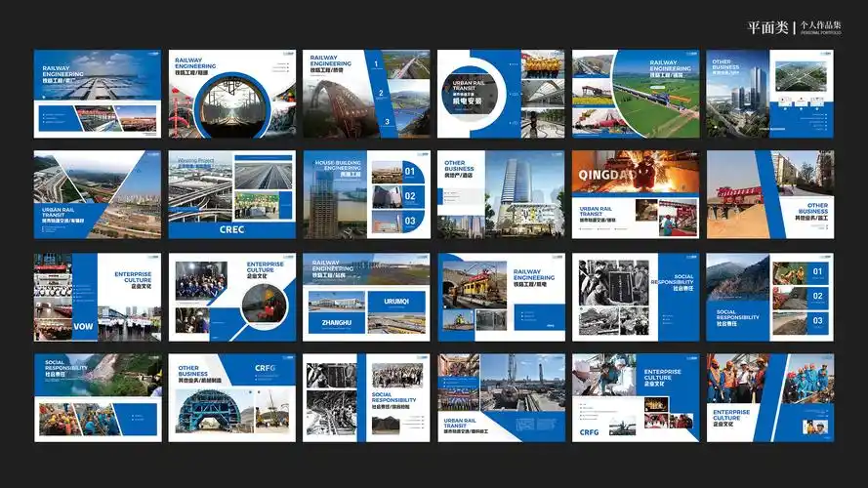Click the VOW enterprise culture slide
The height and width of the screenshot is (488, 868).
coord(97,297)
